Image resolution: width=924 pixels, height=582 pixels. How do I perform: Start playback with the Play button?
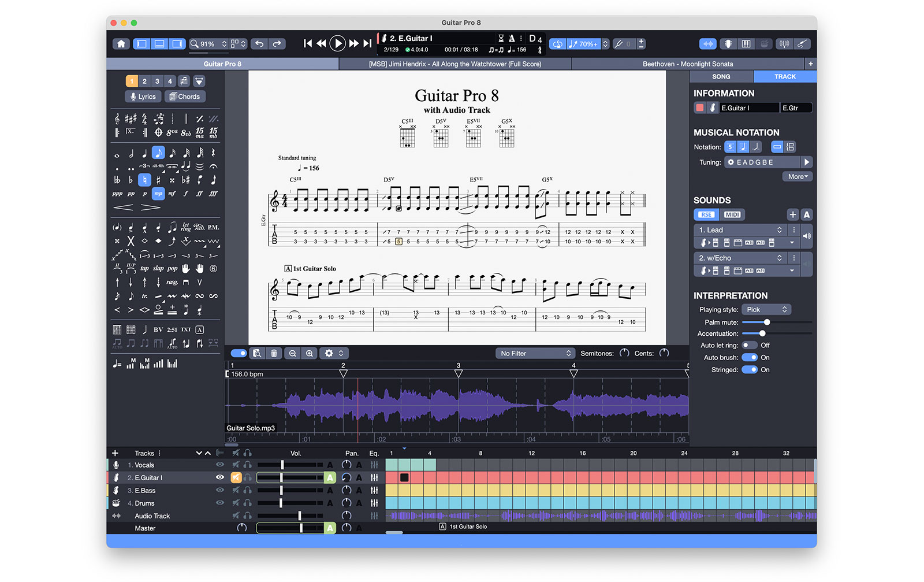pos(337,43)
